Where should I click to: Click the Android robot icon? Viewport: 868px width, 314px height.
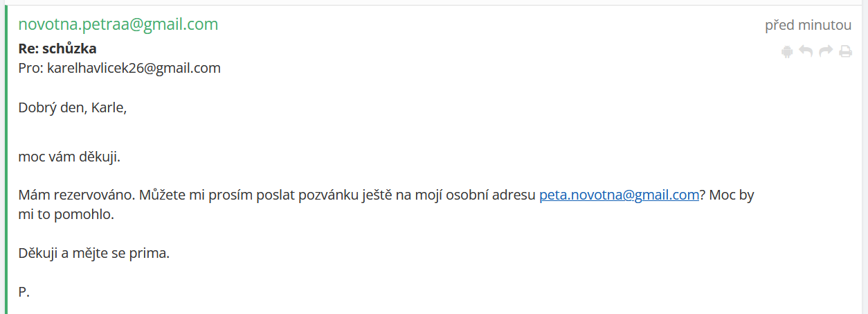point(787,51)
